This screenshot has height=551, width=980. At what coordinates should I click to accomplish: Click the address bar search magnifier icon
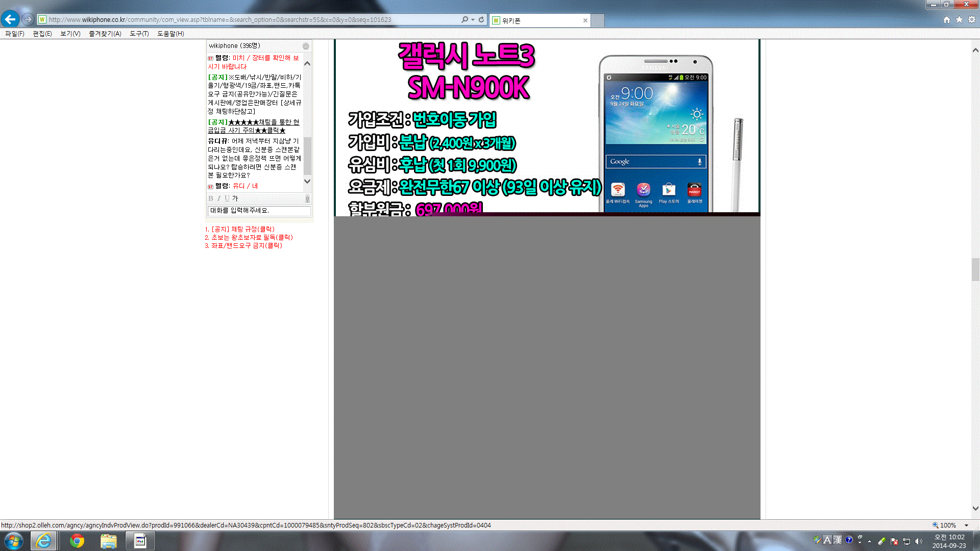pyautogui.click(x=464, y=19)
